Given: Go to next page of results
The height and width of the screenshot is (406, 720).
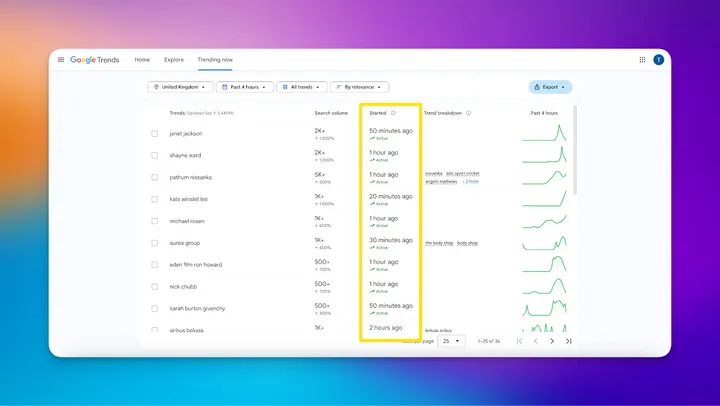Looking at the screenshot, I should pyautogui.click(x=552, y=341).
